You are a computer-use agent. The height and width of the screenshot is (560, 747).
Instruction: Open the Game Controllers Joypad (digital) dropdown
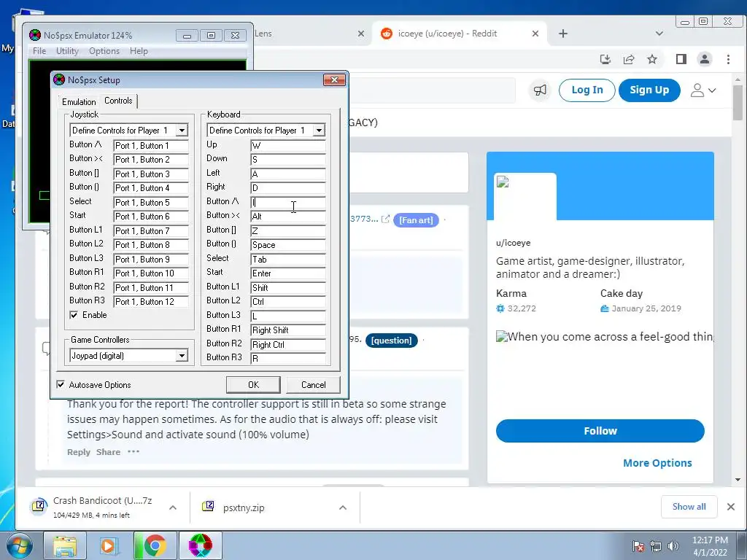pos(182,355)
